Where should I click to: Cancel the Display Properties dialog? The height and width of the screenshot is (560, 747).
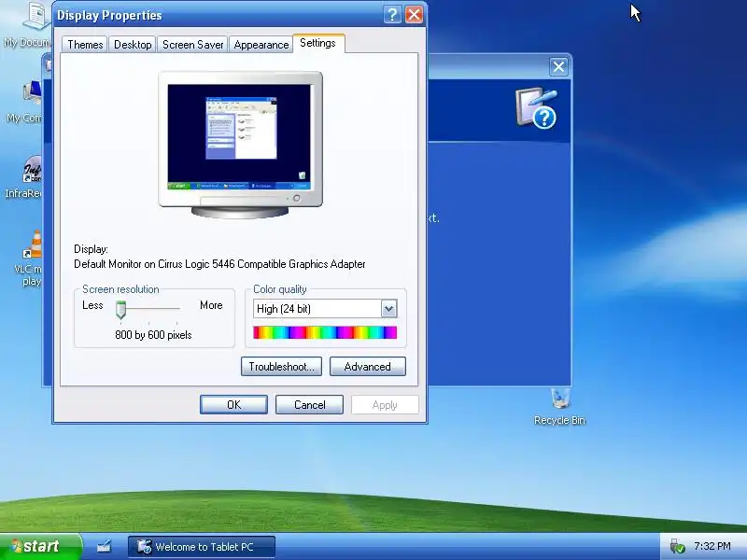[309, 404]
